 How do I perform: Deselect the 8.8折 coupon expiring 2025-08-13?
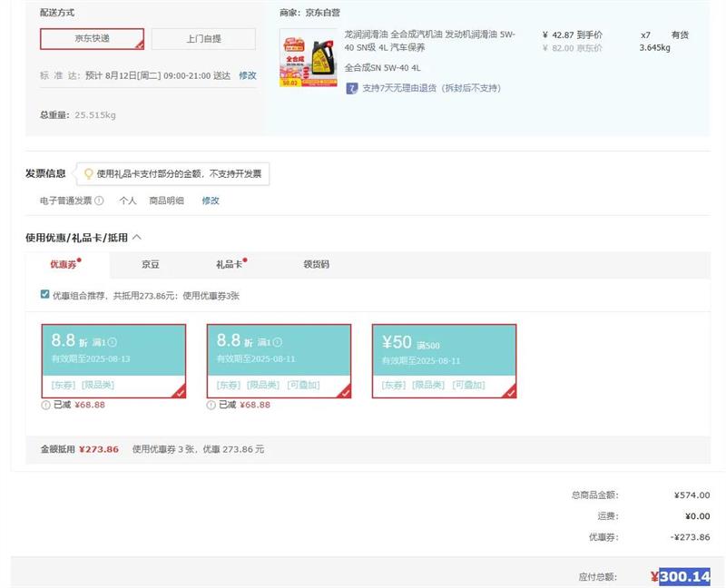point(113,360)
